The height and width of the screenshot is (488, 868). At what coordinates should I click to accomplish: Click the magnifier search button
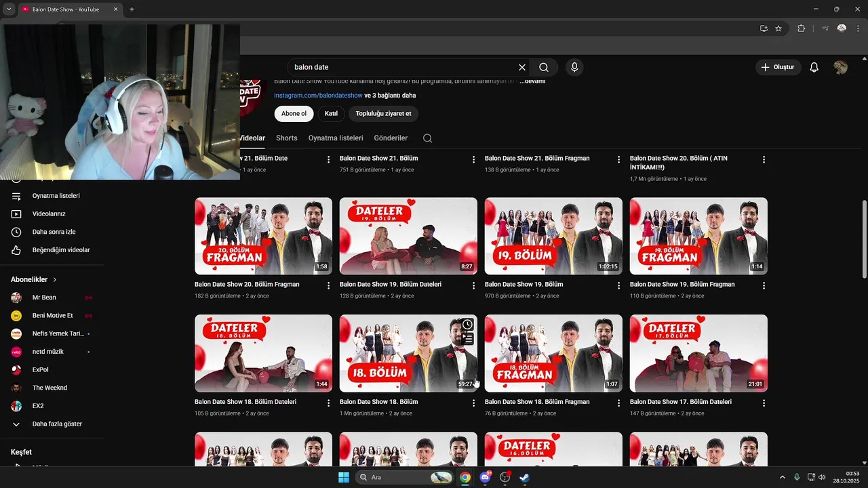[x=544, y=67]
